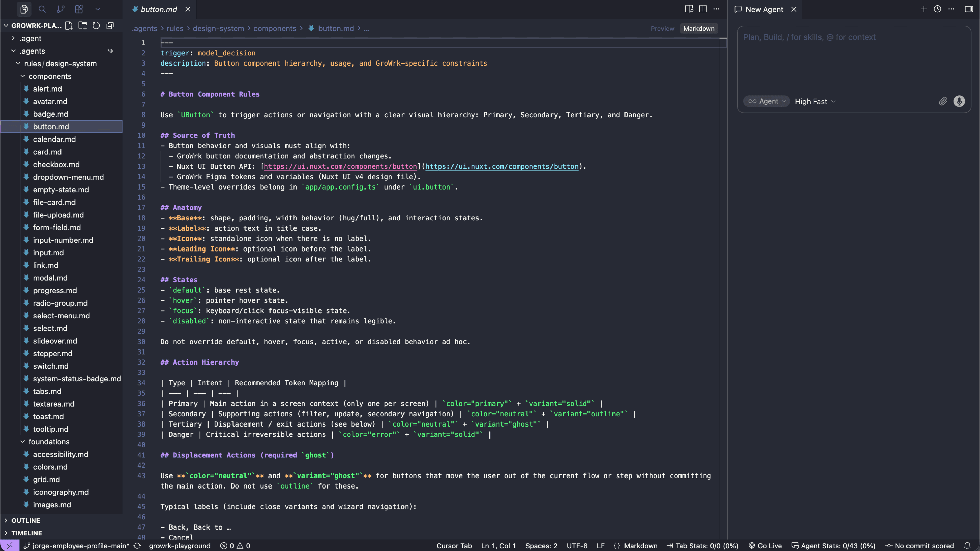
Task: Open the Search view icon
Action: click(x=42, y=9)
